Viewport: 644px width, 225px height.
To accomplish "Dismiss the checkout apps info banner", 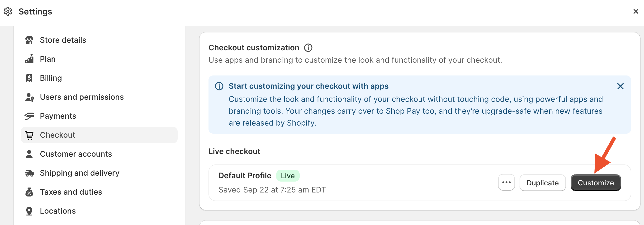I will coord(620,86).
